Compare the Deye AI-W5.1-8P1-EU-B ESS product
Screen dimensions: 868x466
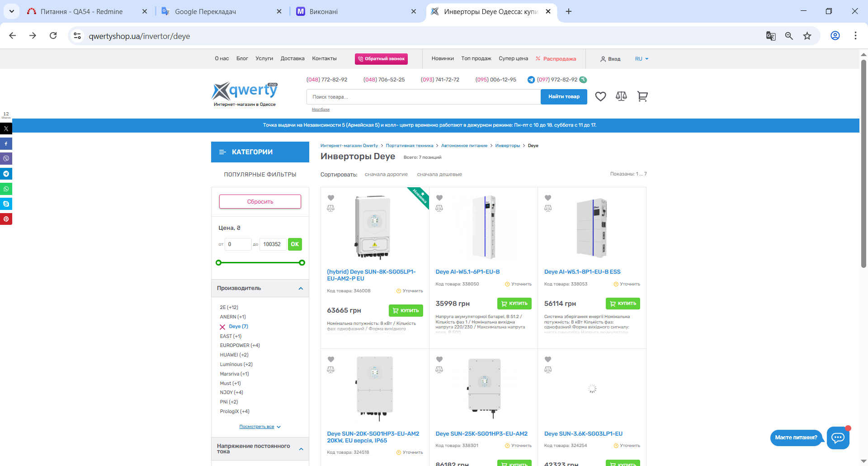[548, 208]
